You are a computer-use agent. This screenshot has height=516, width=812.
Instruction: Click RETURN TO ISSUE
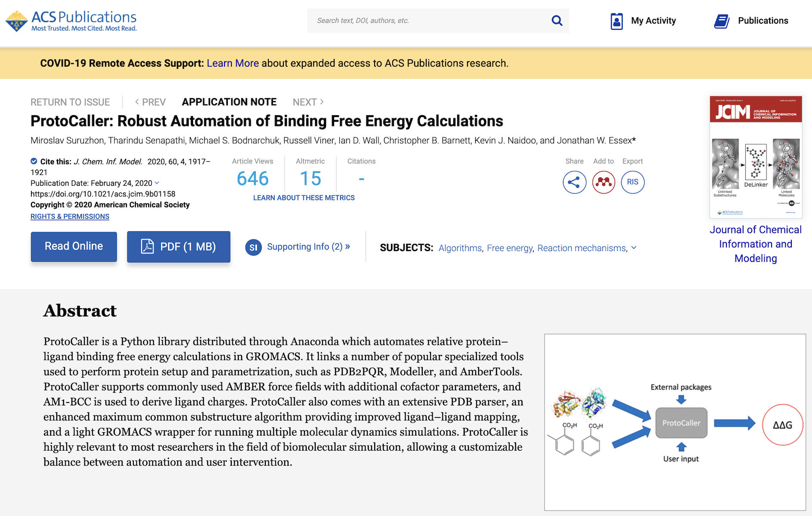point(70,102)
